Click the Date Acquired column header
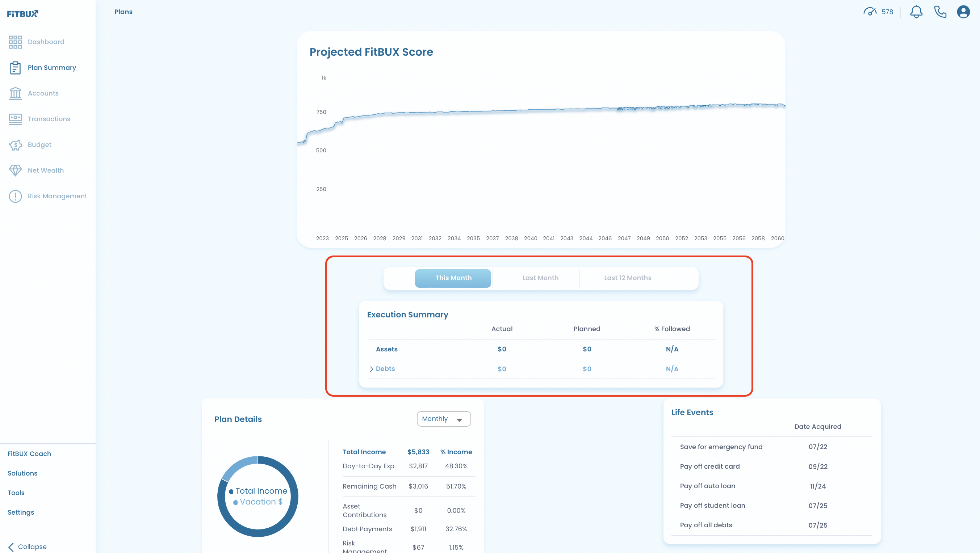The width and height of the screenshot is (980, 553). 817,427
